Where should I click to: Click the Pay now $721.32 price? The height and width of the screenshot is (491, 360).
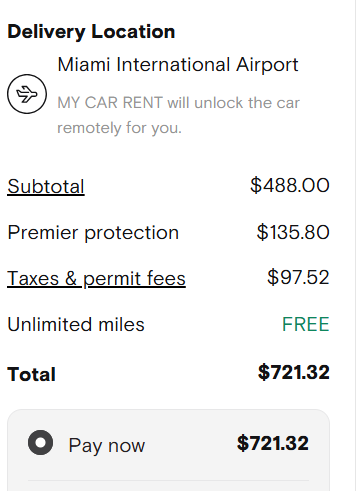(273, 443)
